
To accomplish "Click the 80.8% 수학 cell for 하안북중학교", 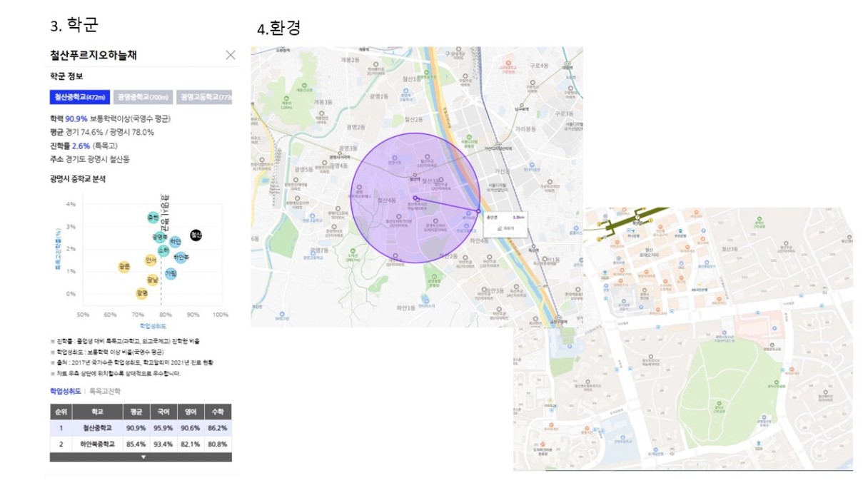I will point(218,444).
